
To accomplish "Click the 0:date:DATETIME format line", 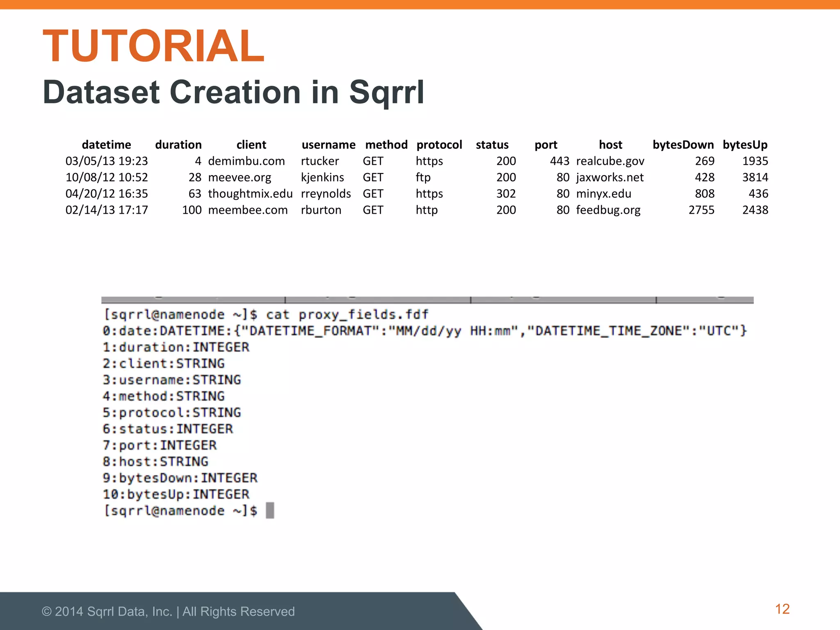I will (x=425, y=331).
